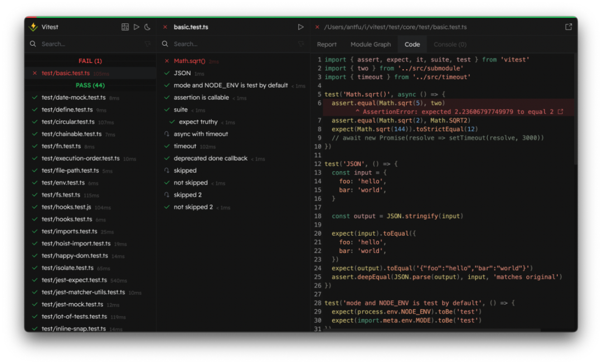Open test/lot-of-tests.test.ts
This screenshot has height=364, width=602.
click(90, 317)
